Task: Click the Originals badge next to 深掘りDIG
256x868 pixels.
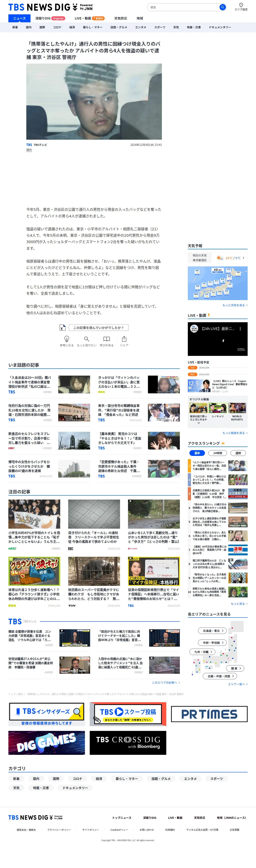Action: (58, 19)
